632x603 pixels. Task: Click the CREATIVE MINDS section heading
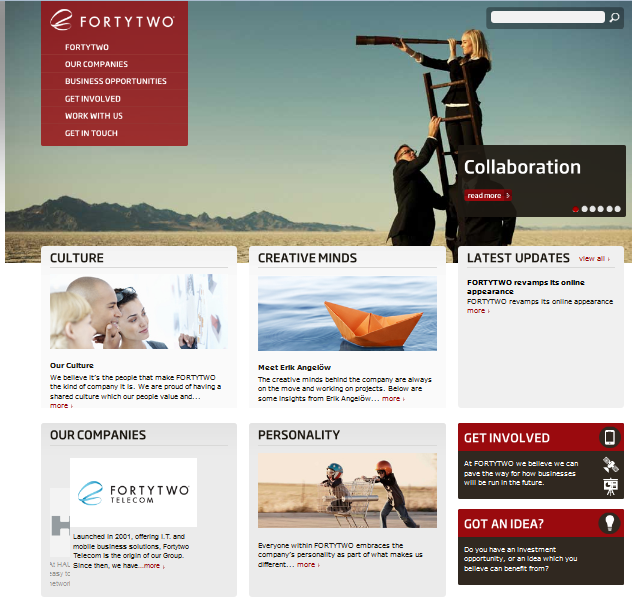coord(307,258)
